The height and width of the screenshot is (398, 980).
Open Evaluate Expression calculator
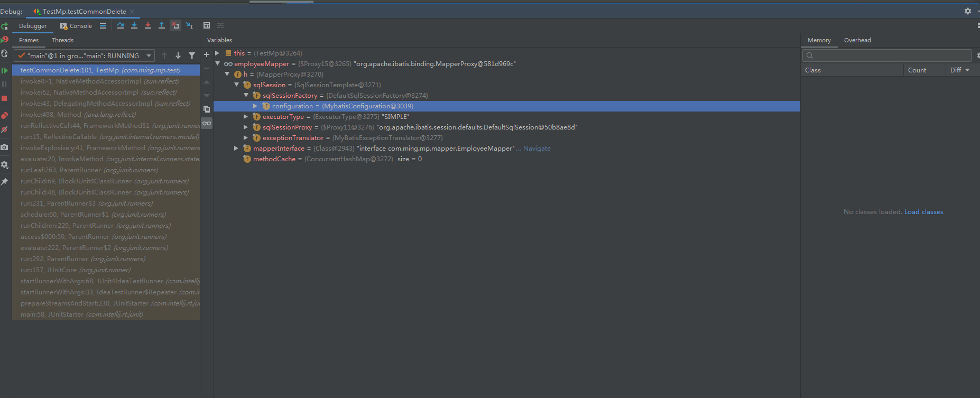pyautogui.click(x=207, y=25)
